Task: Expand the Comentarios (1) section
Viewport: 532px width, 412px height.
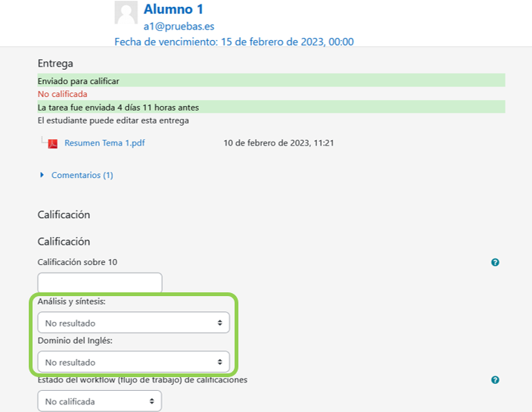Action: [82, 175]
